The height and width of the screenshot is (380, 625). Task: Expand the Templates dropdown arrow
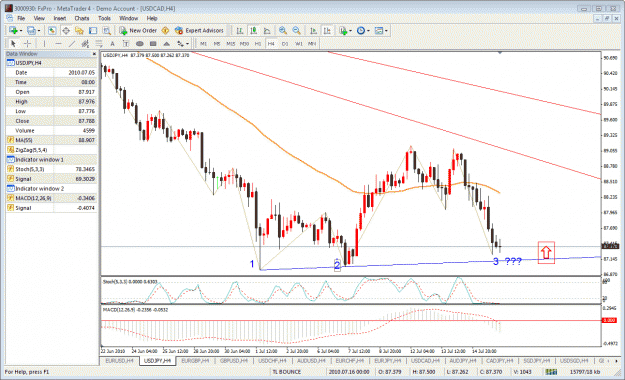pyautogui.click(x=386, y=31)
